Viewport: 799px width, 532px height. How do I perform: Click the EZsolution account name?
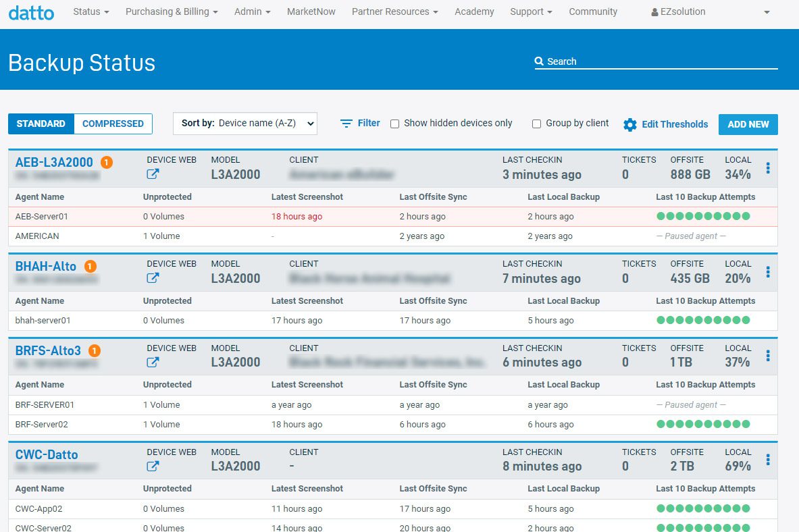(x=683, y=11)
